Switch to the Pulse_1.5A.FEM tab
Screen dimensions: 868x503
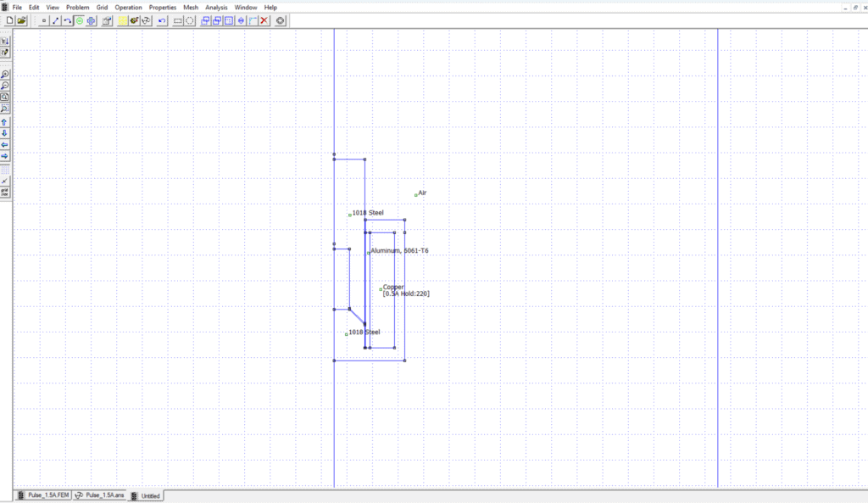click(x=43, y=495)
